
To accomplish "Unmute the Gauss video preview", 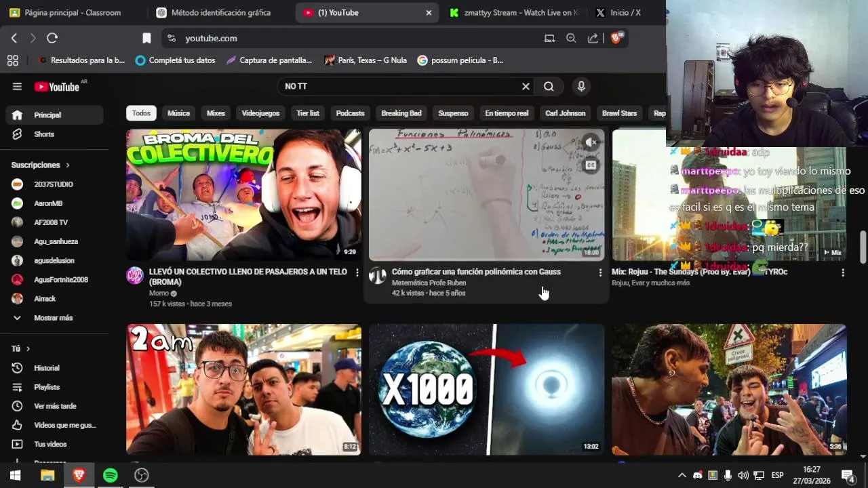I will pyautogui.click(x=591, y=142).
